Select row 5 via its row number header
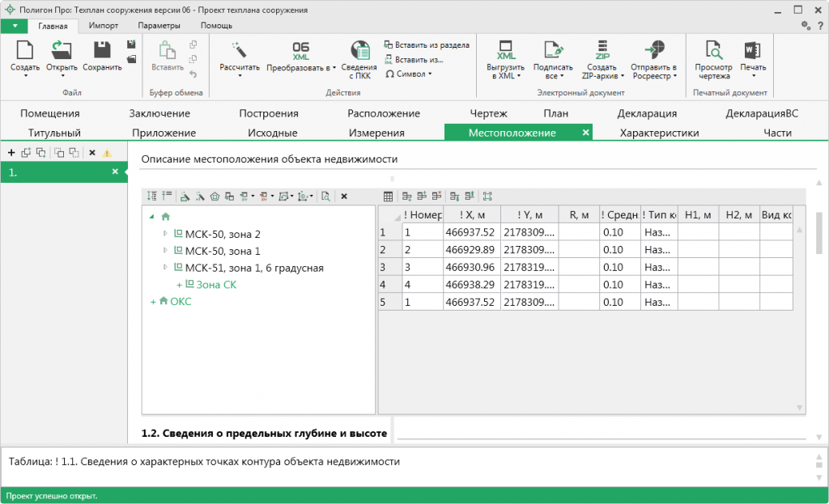The width and height of the screenshot is (829, 504). [390, 302]
